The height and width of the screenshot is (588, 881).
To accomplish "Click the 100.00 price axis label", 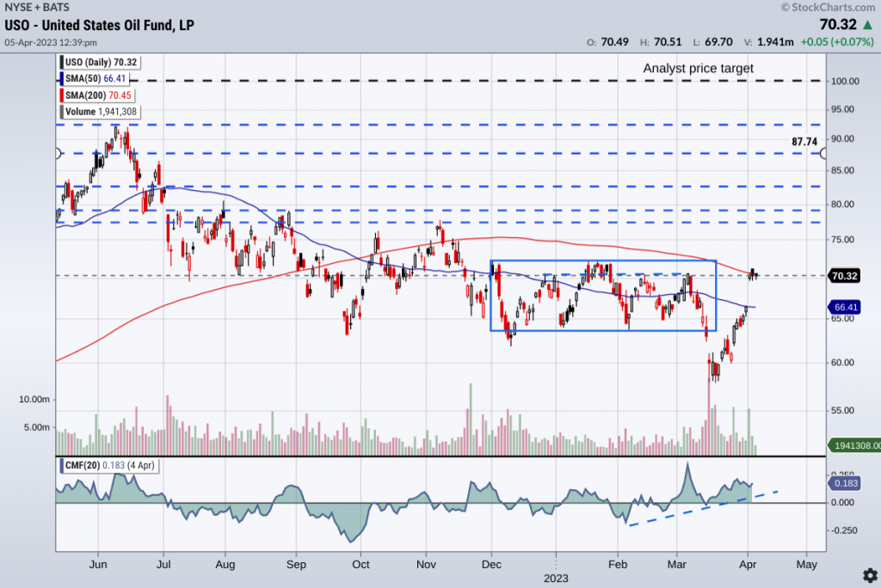I will (846, 82).
